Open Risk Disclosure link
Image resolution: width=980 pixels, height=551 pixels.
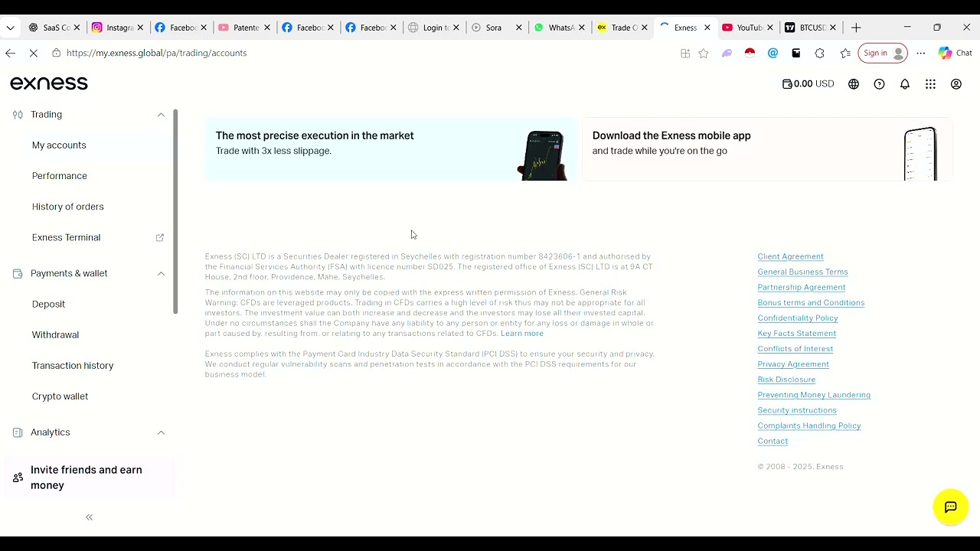click(786, 380)
